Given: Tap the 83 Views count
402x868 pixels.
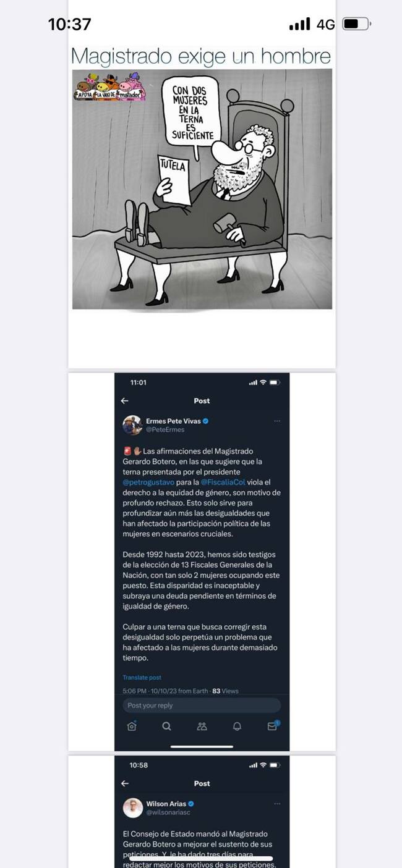Looking at the screenshot, I should [225, 691].
